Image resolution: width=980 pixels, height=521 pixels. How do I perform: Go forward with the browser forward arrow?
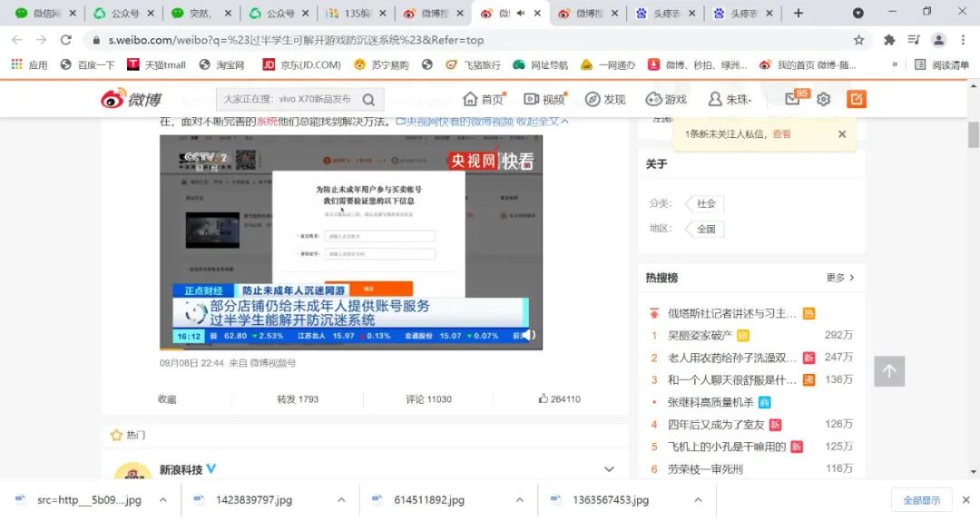[41, 40]
